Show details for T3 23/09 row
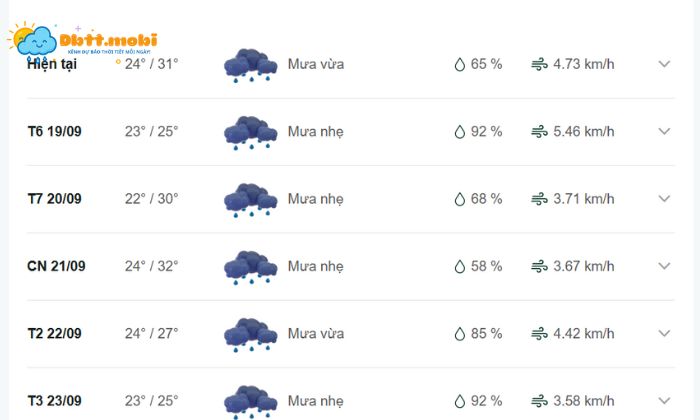700x420 pixels. click(x=664, y=400)
